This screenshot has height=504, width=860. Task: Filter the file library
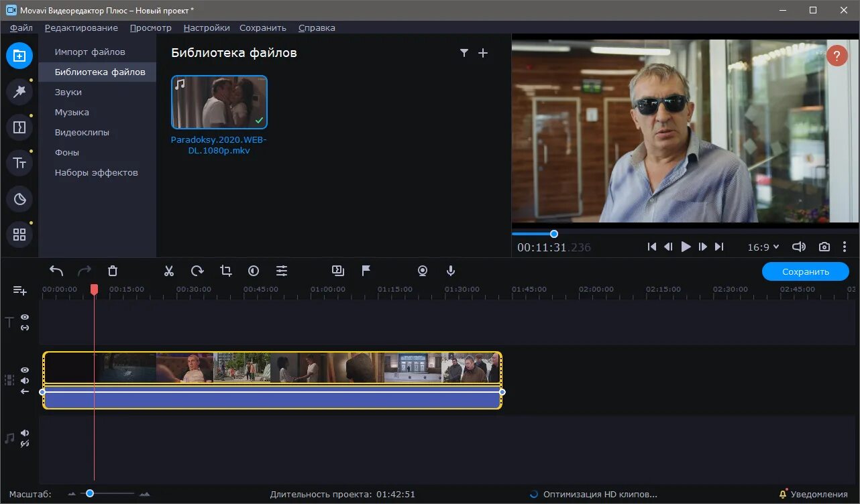click(x=464, y=53)
